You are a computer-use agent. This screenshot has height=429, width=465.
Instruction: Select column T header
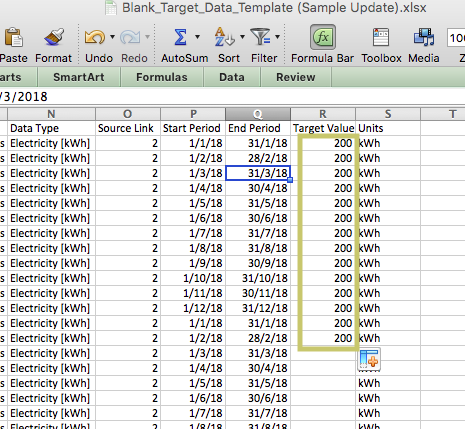coord(443,114)
